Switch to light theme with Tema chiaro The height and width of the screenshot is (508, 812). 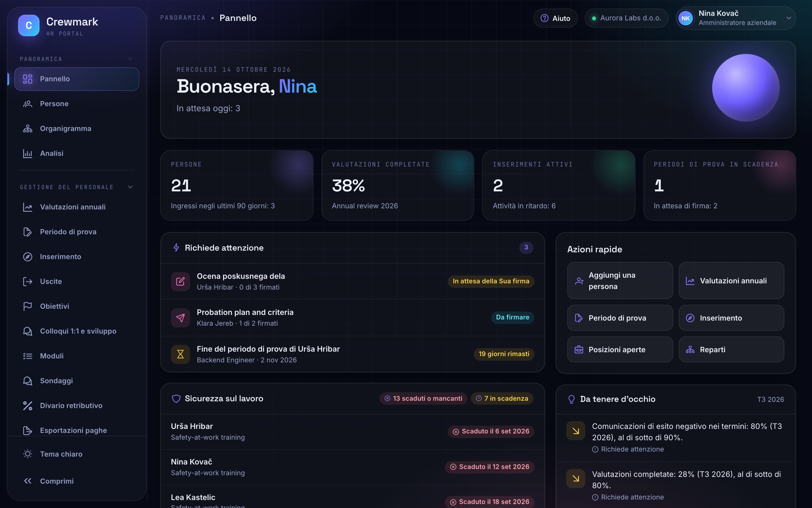coord(77,454)
